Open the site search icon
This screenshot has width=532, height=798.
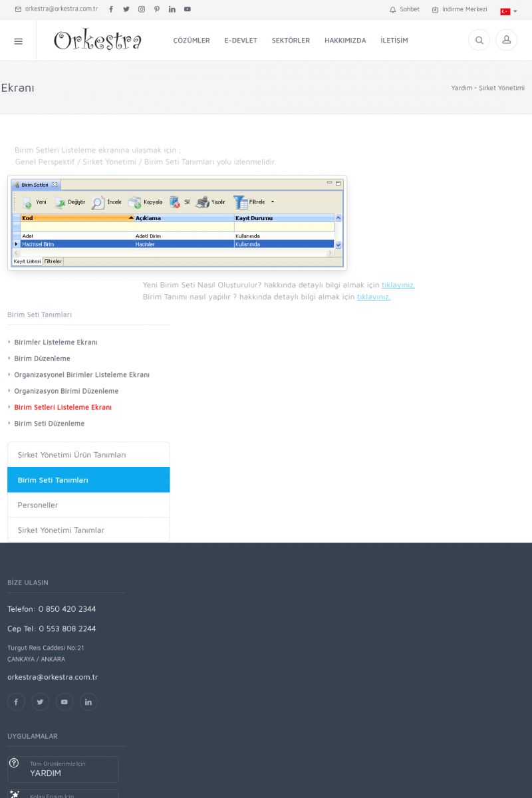(x=479, y=40)
